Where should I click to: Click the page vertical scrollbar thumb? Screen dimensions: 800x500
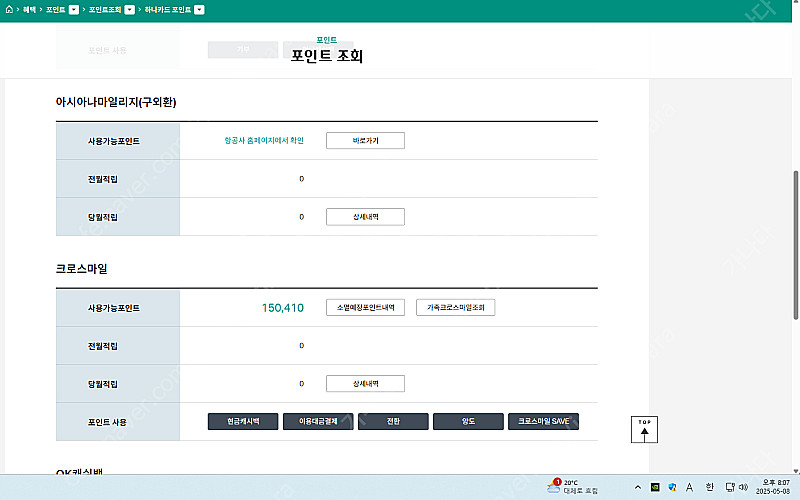click(x=795, y=245)
